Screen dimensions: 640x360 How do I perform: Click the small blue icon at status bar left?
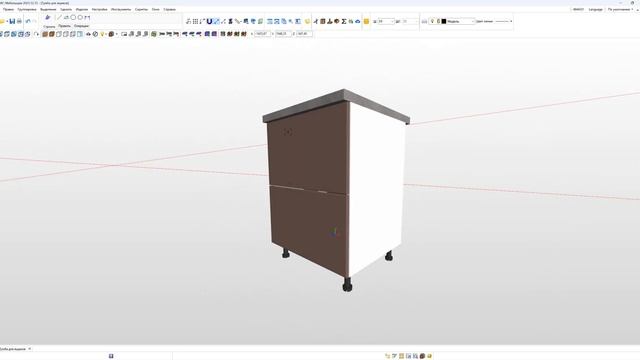[111, 356]
